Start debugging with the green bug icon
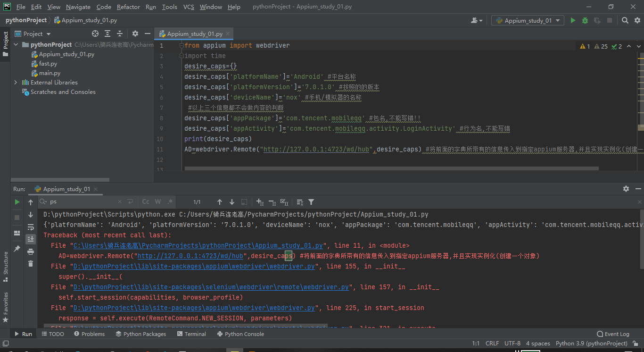This screenshot has height=352, width=644. (x=585, y=20)
